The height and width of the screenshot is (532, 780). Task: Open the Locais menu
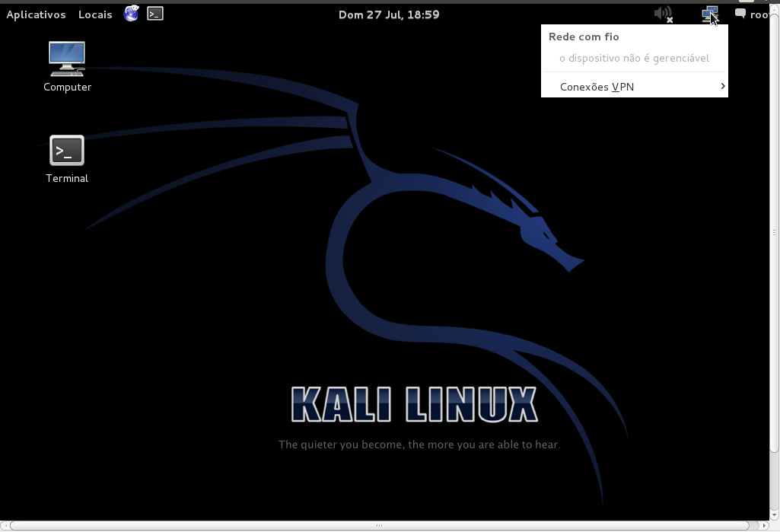95,14
